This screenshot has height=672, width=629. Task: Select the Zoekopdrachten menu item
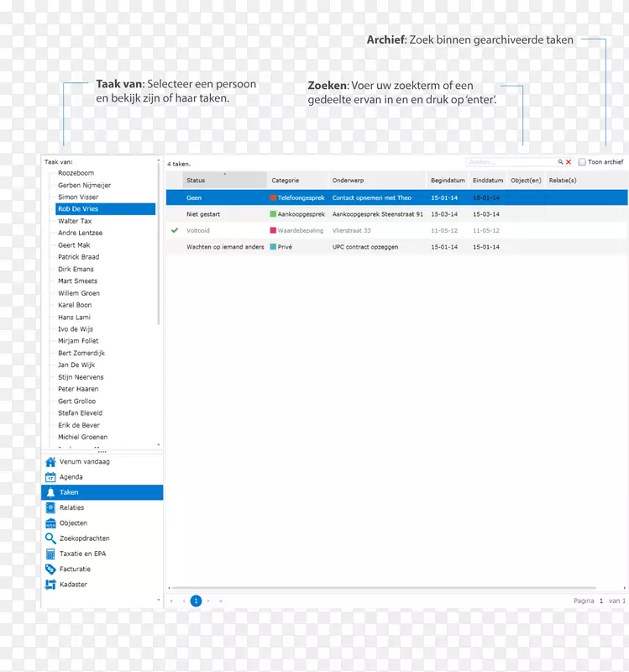(102, 538)
